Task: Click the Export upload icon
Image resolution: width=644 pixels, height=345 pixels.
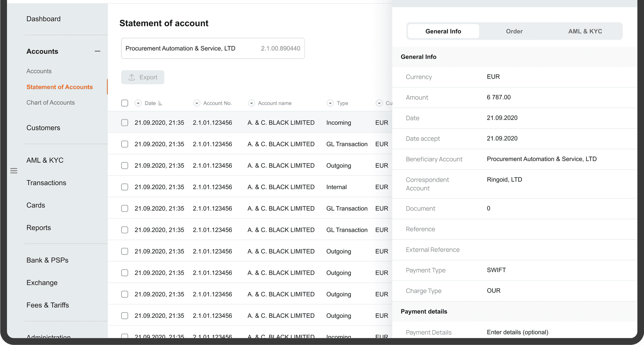Action: coord(132,77)
